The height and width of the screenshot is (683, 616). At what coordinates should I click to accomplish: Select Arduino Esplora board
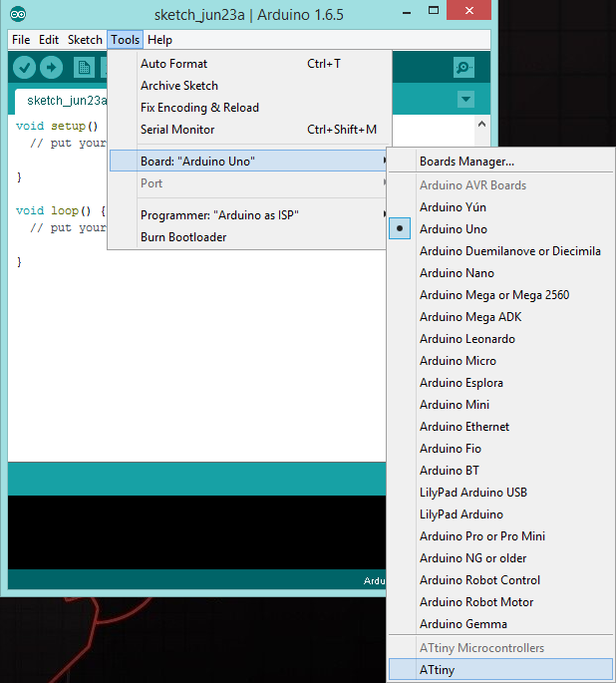(500, 383)
